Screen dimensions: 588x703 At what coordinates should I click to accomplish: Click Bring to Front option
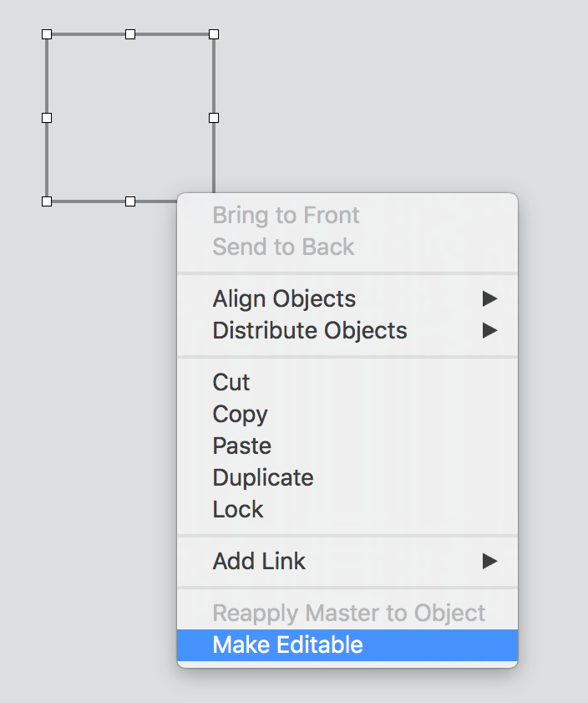pyautogui.click(x=286, y=215)
